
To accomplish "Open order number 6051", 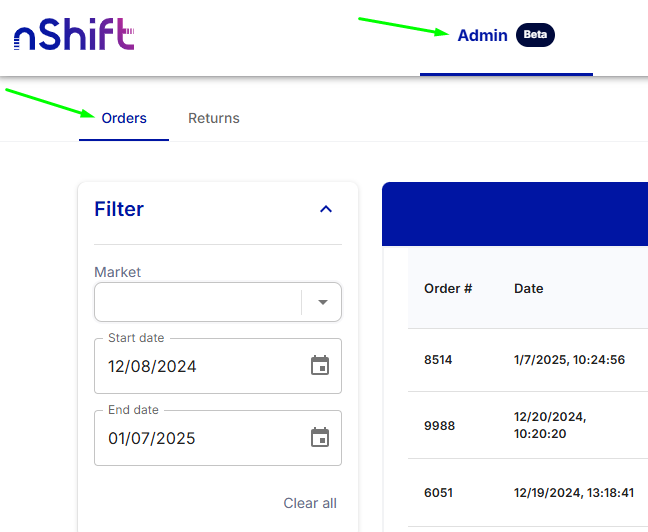I will coord(438,492).
